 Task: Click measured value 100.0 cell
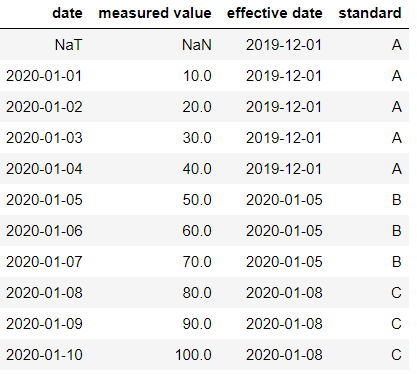(x=193, y=355)
